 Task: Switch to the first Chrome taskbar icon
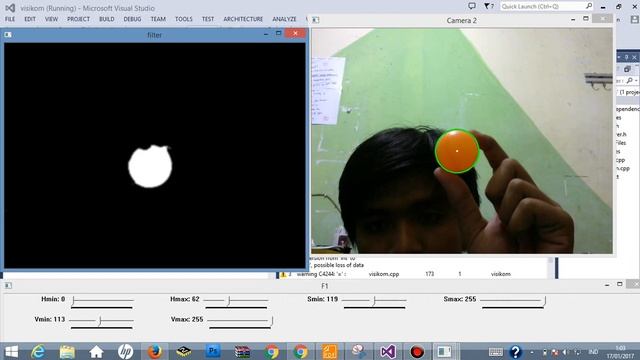tap(271, 352)
